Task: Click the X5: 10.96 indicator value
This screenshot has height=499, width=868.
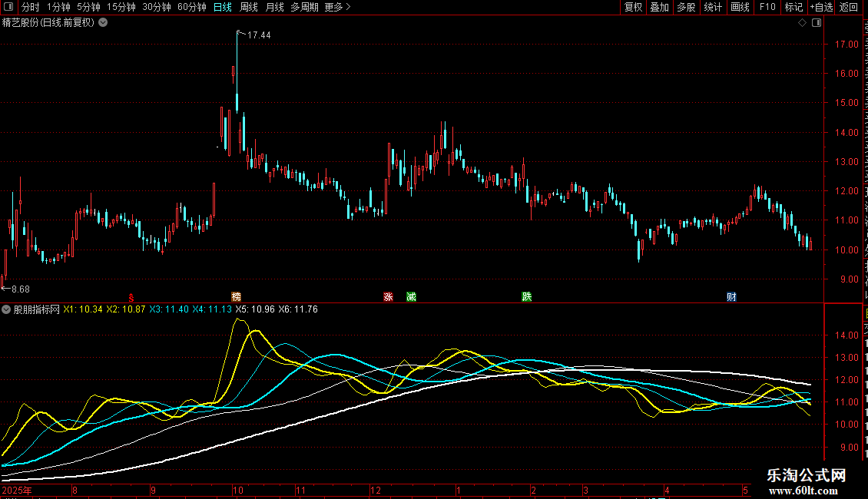Action: coord(255,309)
